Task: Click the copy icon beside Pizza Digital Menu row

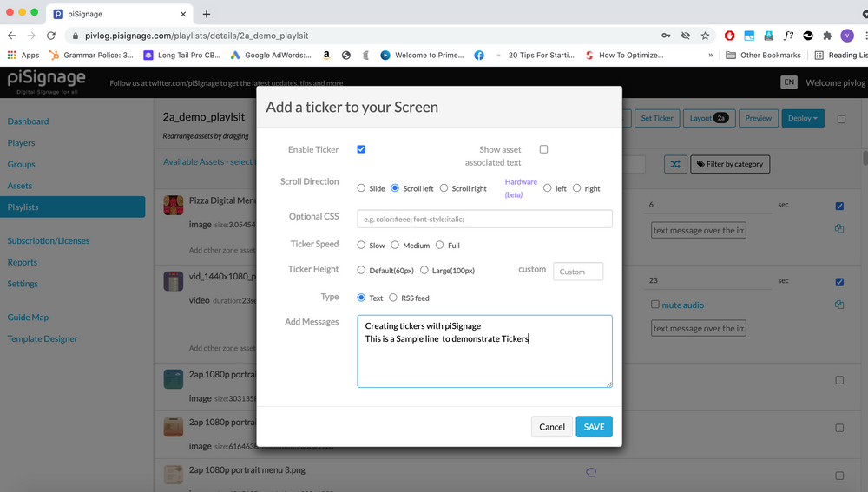Action: click(x=839, y=229)
